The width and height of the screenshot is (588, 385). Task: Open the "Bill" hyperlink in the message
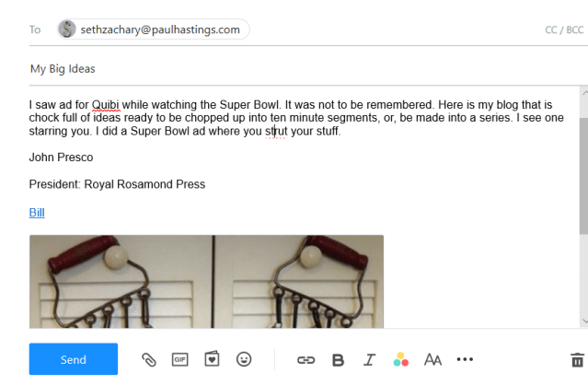click(x=37, y=213)
